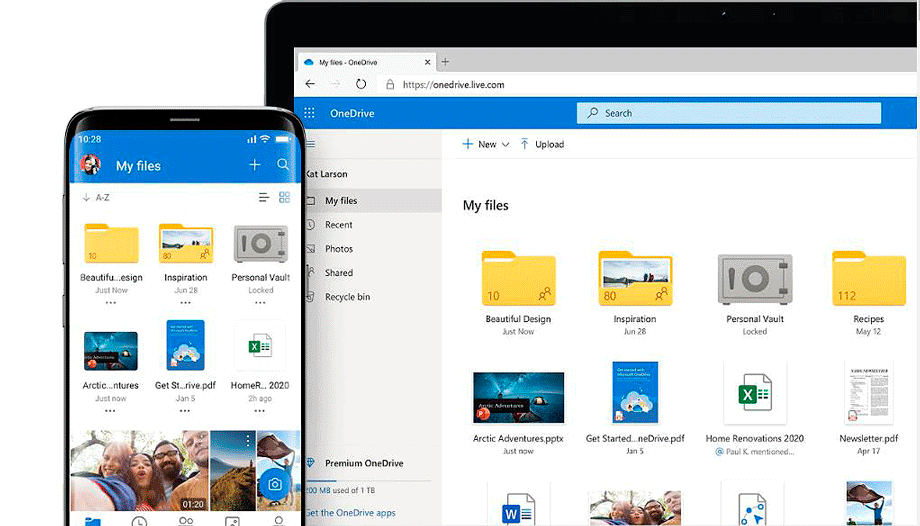Select My files in the sidebar

coord(373,201)
